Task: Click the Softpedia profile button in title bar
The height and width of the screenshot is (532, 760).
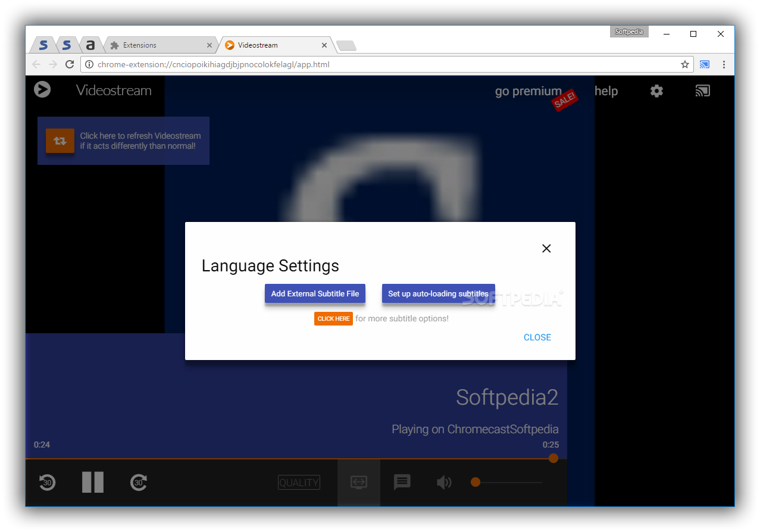Action: click(x=629, y=32)
